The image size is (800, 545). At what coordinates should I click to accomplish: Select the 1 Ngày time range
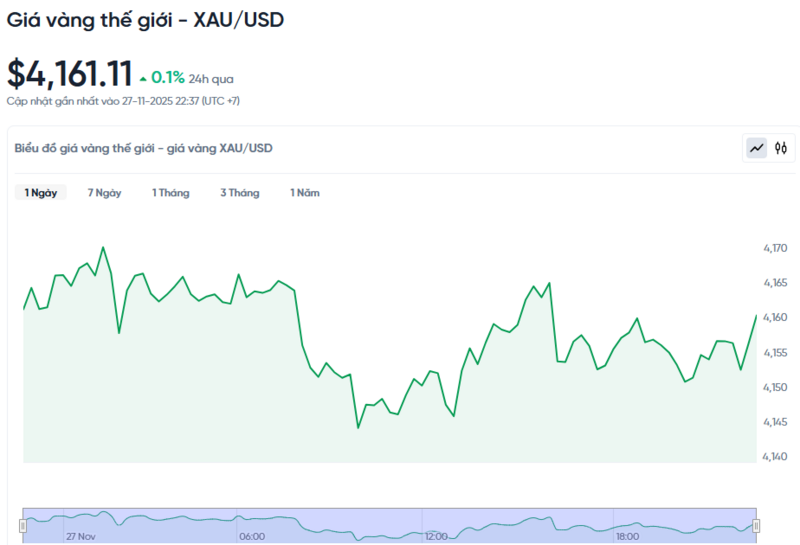[41, 193]
